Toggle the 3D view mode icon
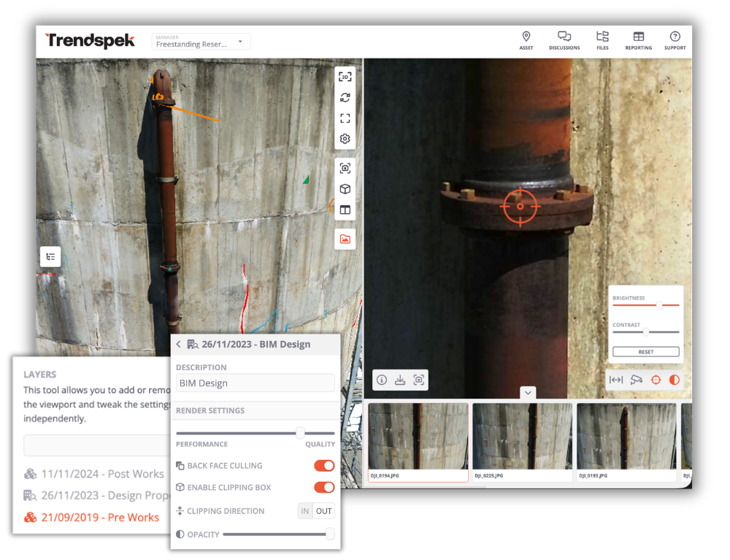 click(345, 77)
